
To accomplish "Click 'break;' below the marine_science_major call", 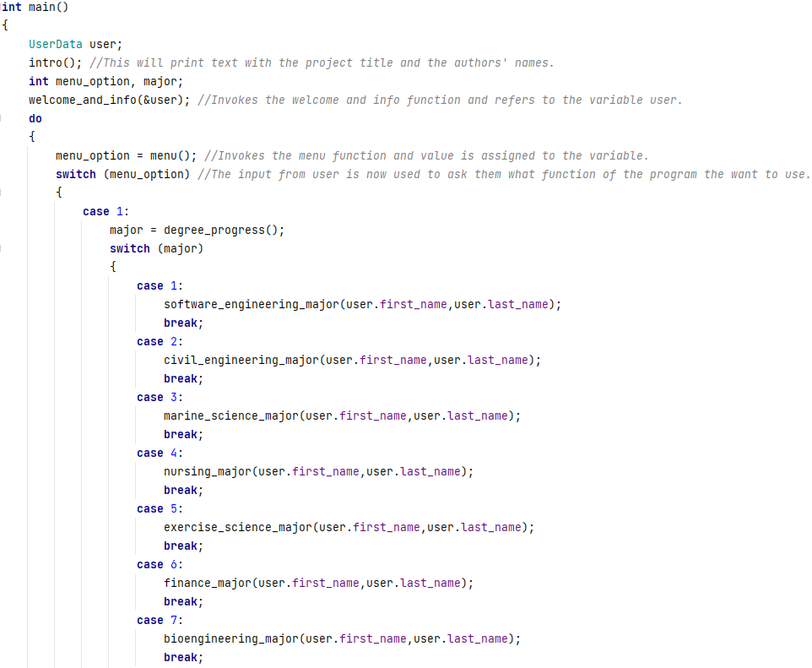I will (184, 435).
